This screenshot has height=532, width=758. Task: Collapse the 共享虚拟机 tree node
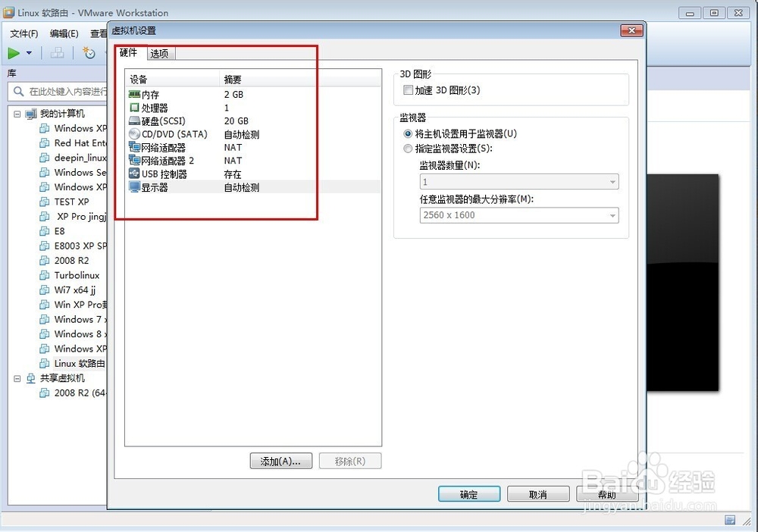click(x=17, y=378)
